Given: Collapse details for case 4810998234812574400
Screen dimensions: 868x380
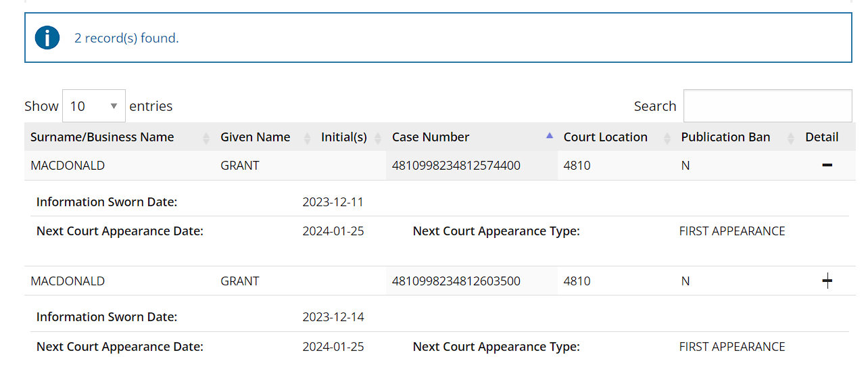Looking at the screenshot, I should click(827, 165).
